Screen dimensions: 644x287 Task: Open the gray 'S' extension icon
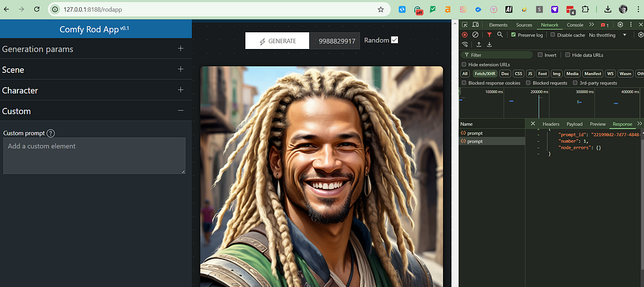pos(539,9)
